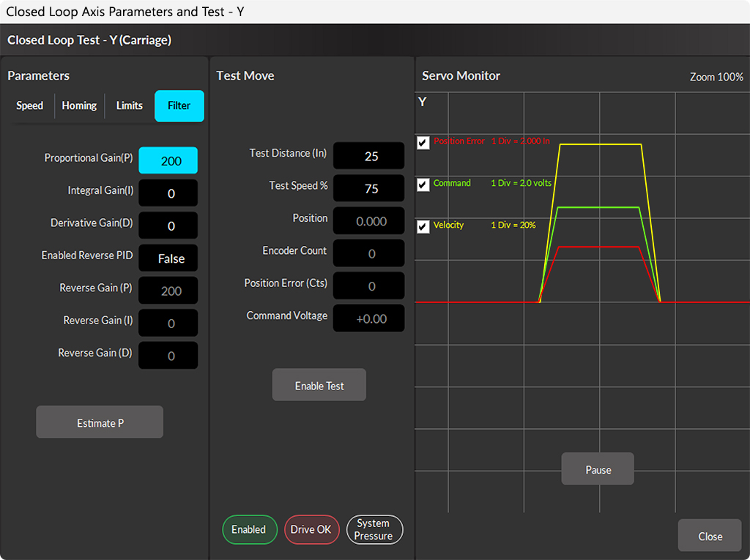Click the Command legend label
Viewport: 750px width, 560px height.
point(452,183)
